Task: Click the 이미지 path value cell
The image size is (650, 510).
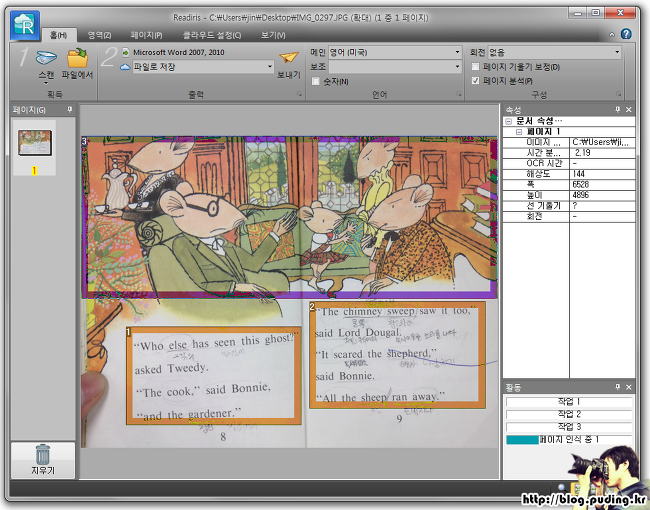Action: [x=602, y=142]
